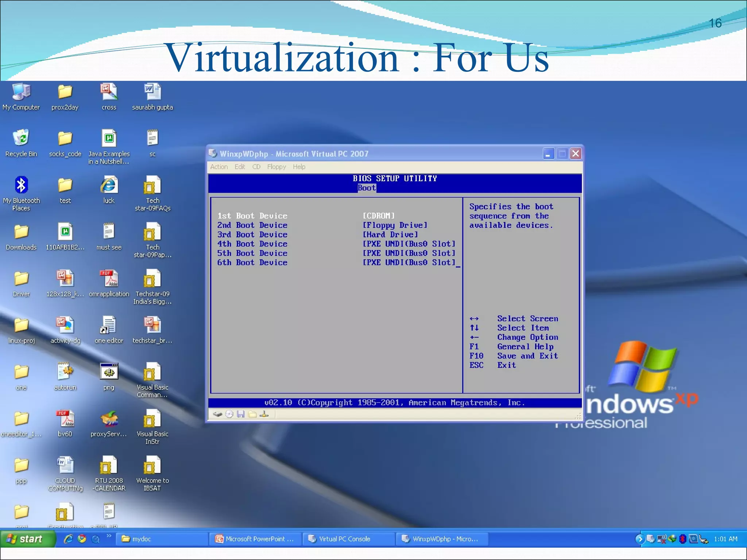Open the Driver folder on desktop

click(21, 284)
